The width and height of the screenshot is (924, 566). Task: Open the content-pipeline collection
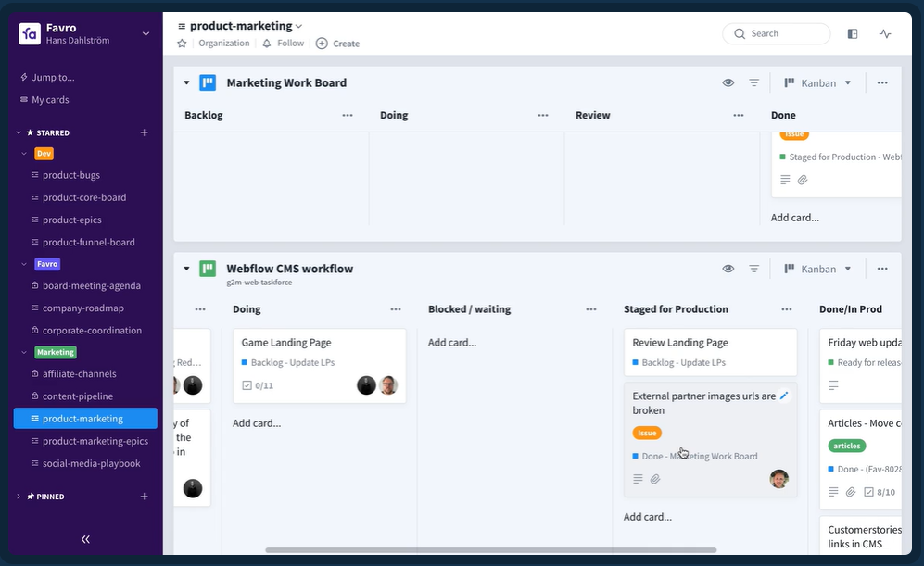[77, 396]
